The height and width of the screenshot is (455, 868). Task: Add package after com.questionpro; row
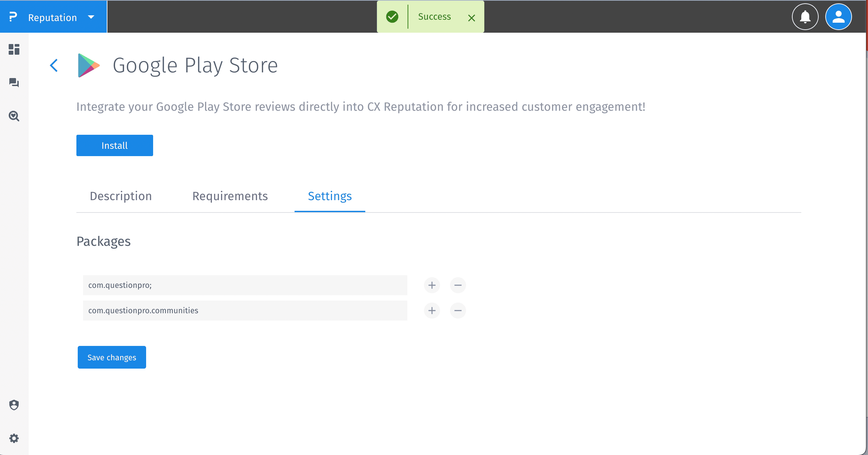tap(432, 286)
